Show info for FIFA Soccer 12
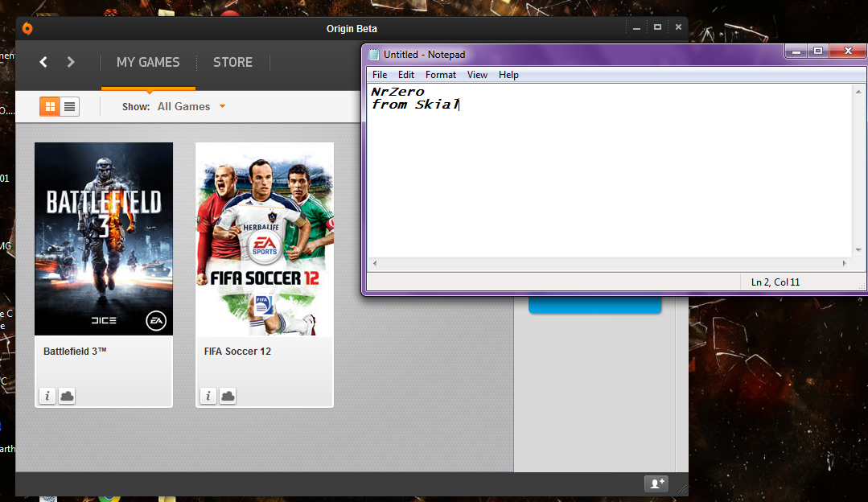Screen dimensions: 868x502 point(208,396)
